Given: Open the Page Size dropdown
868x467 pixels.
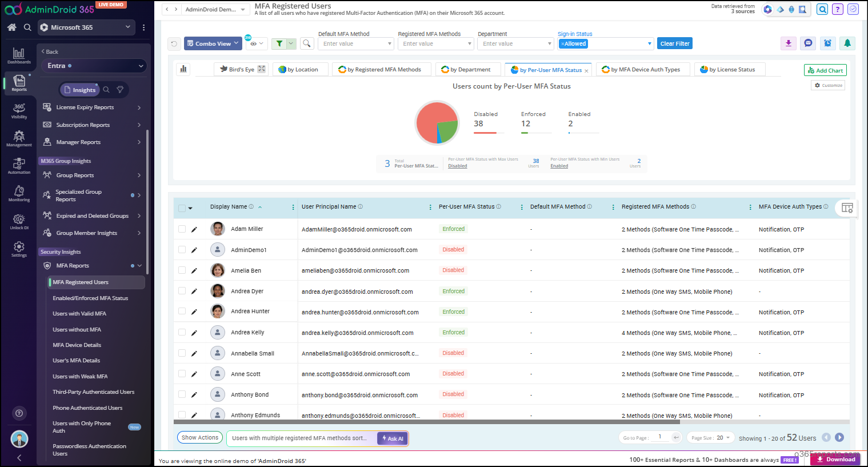Looking at the screenshot, I should point(710,438).
